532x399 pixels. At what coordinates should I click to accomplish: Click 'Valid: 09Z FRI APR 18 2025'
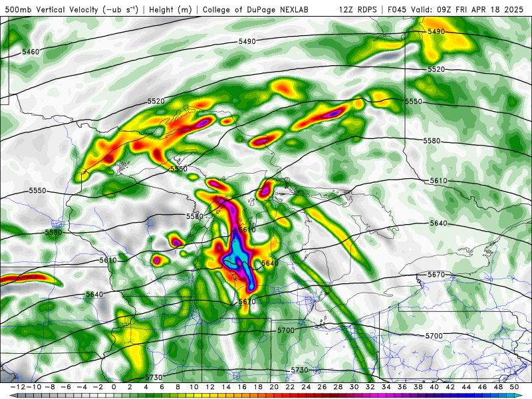(467, 10)
